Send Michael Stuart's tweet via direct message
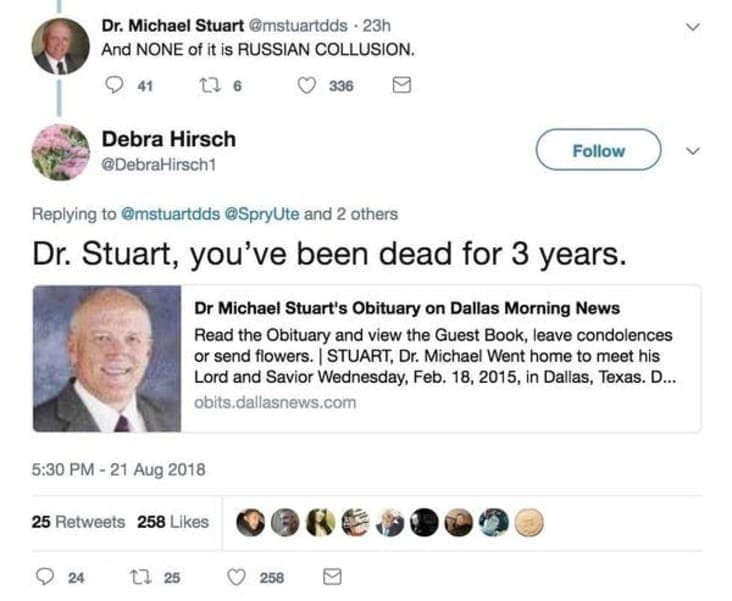 pyautogui.click(x=401, y=86)
